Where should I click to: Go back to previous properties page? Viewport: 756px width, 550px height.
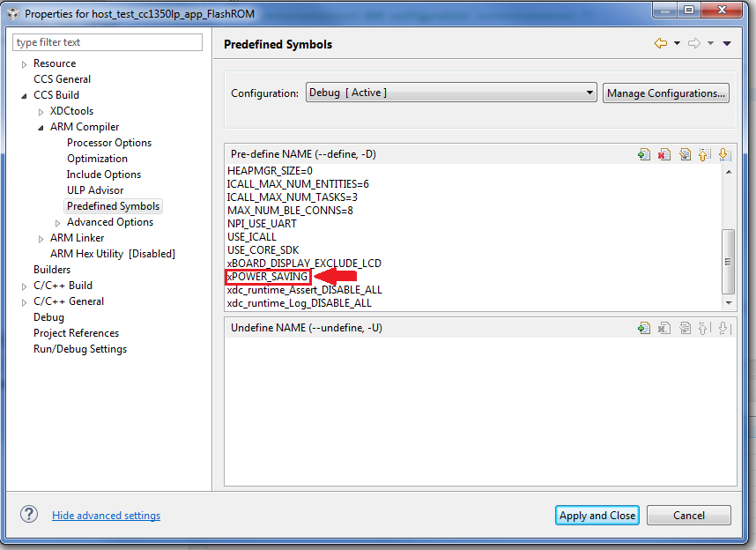tap(661, 43)
